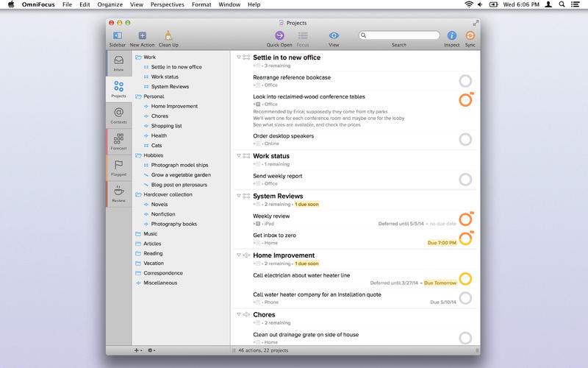Collapse the Home Improvement project

pos(238,255)
